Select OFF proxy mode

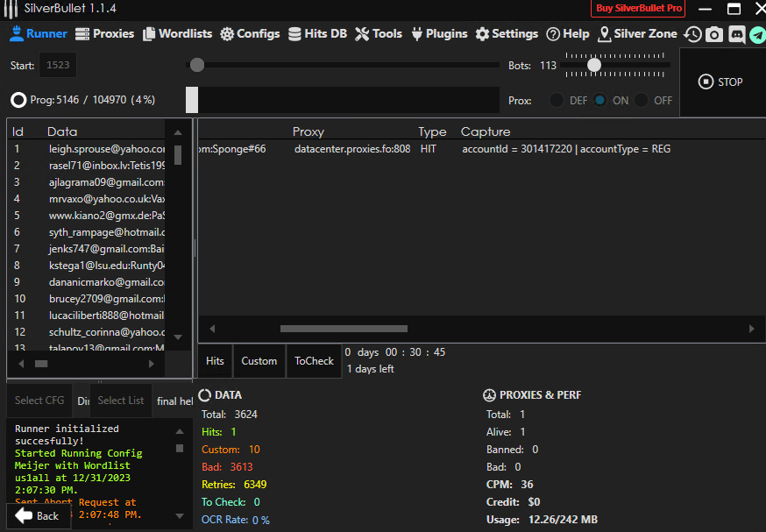click(x=641, y=100)
